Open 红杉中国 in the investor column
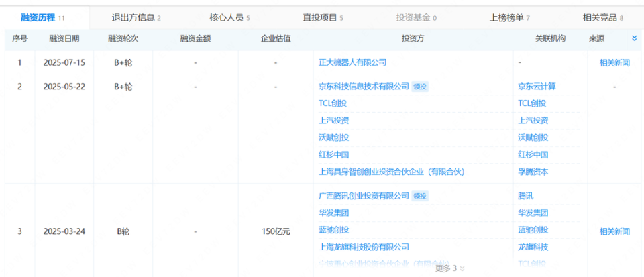The height and width of the screenshot is (277, 644). pos(334,155)
